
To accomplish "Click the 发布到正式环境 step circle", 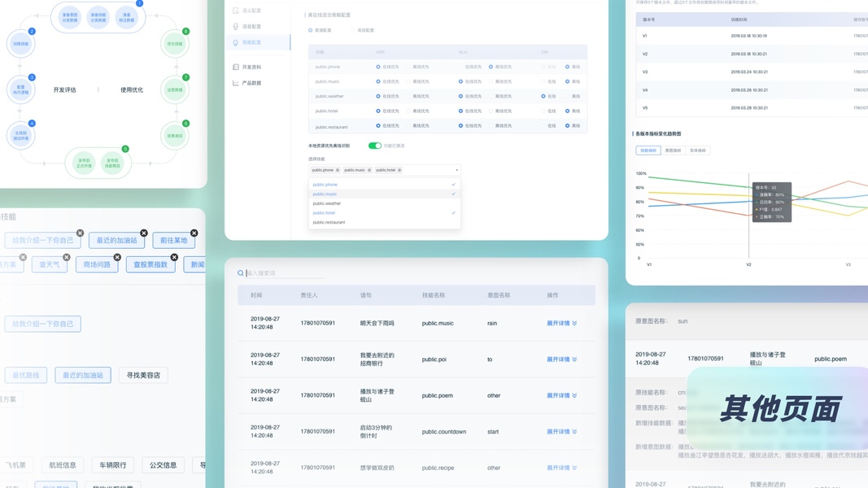I will pos(84,163).
